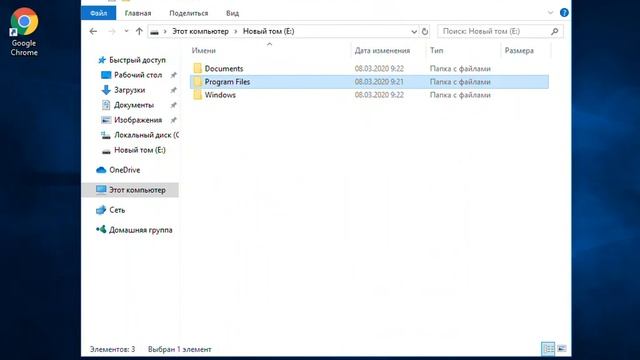640x360 pixels.
Task: Click the pin icon next to Изображения
Action: pyautogui.click(x=173, y=120)
